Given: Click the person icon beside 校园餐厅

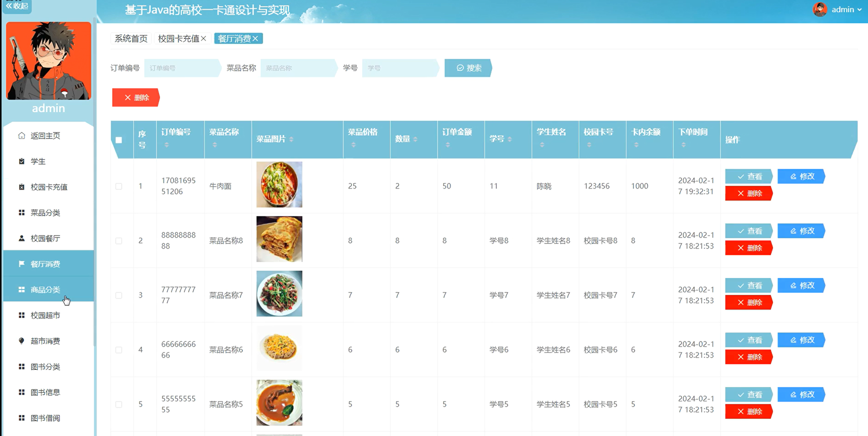Looking at the screenshot, I should [x=22, y=238].
